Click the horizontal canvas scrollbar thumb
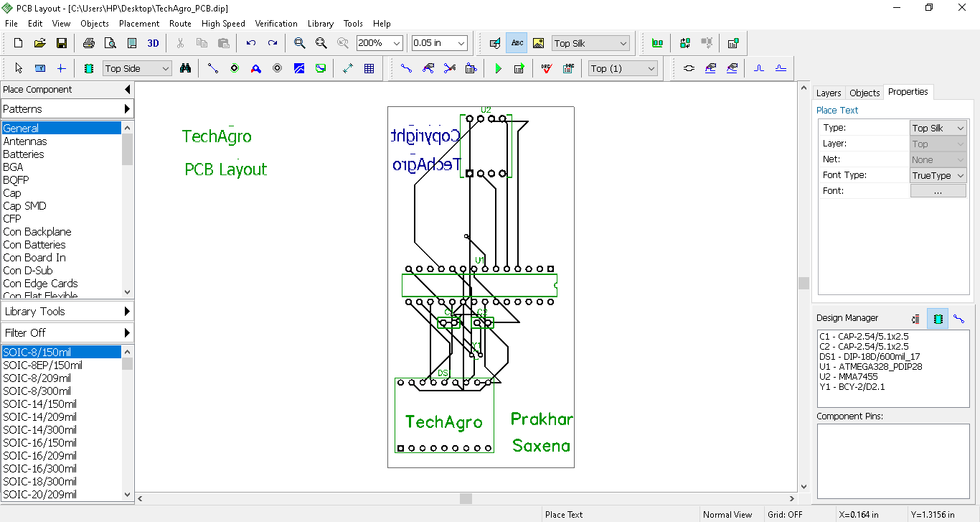 (466, 498)
